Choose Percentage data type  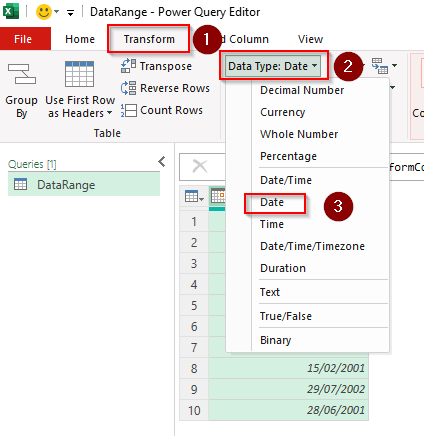288,156
